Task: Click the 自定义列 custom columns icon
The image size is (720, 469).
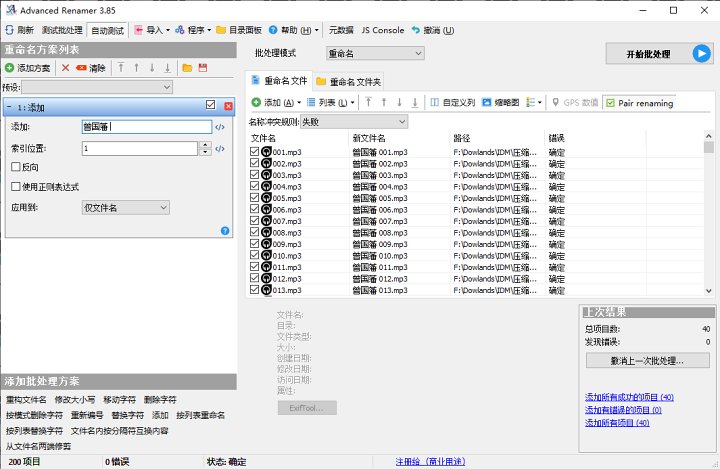Action: (434, 102)
